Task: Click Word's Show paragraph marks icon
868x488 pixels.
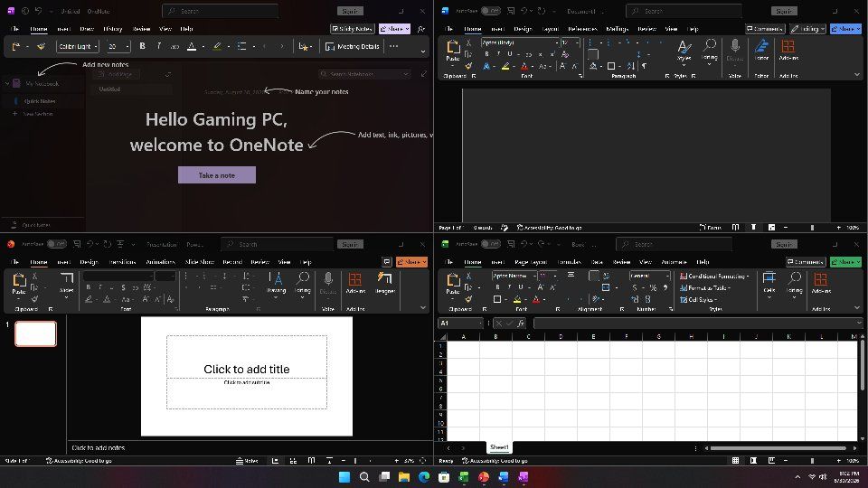Action: click(645, 66)
